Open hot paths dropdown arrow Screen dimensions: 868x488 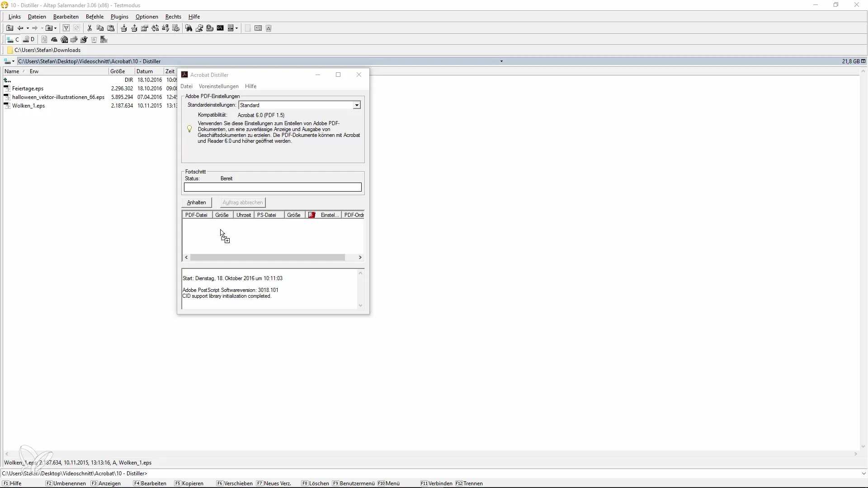(x=55, y=28)
